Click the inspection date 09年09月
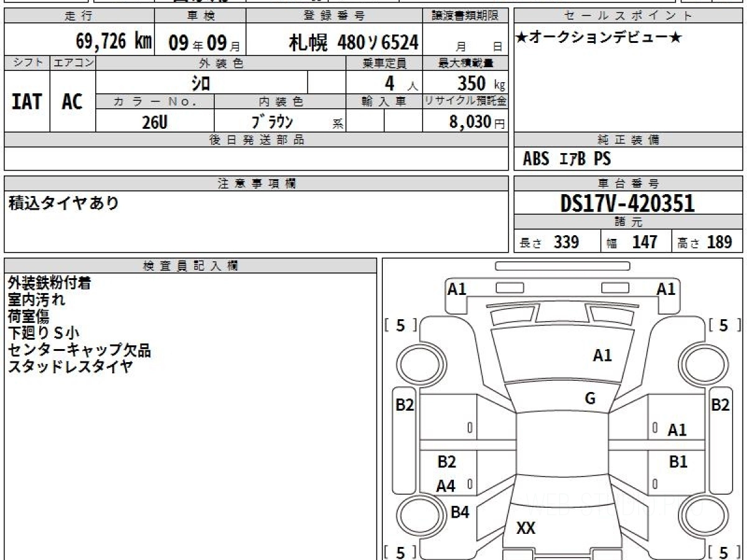 (x=204, y=44)
